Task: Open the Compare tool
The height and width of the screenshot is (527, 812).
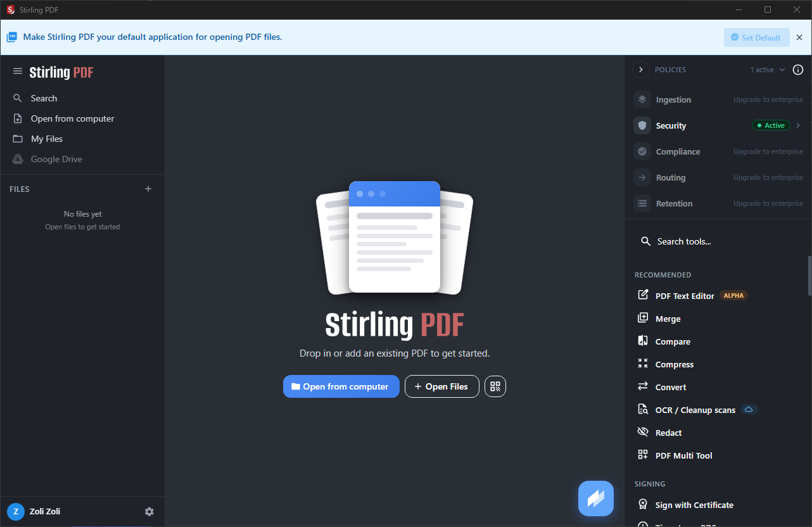Action: point(673,341)
